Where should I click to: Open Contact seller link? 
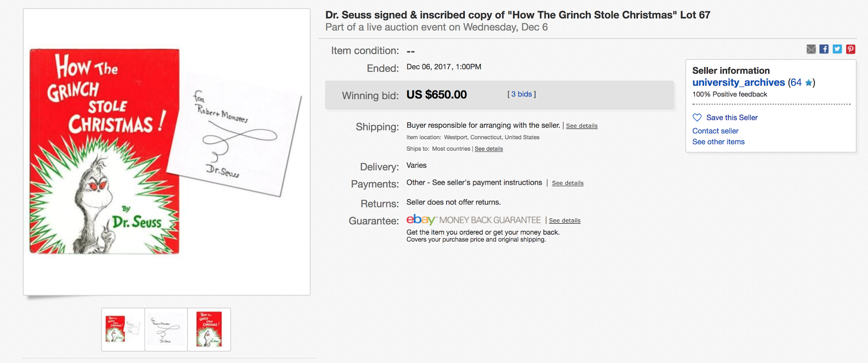pos(715,131)
